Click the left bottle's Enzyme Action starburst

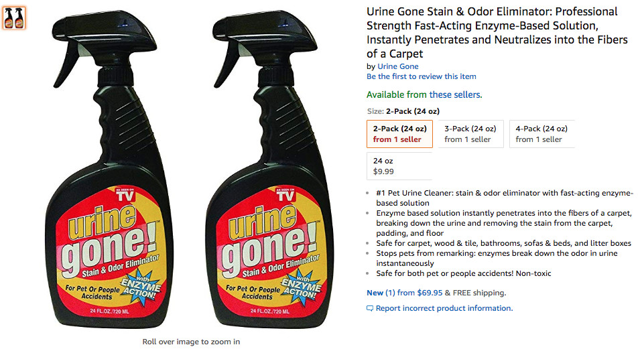coord(141,287)
